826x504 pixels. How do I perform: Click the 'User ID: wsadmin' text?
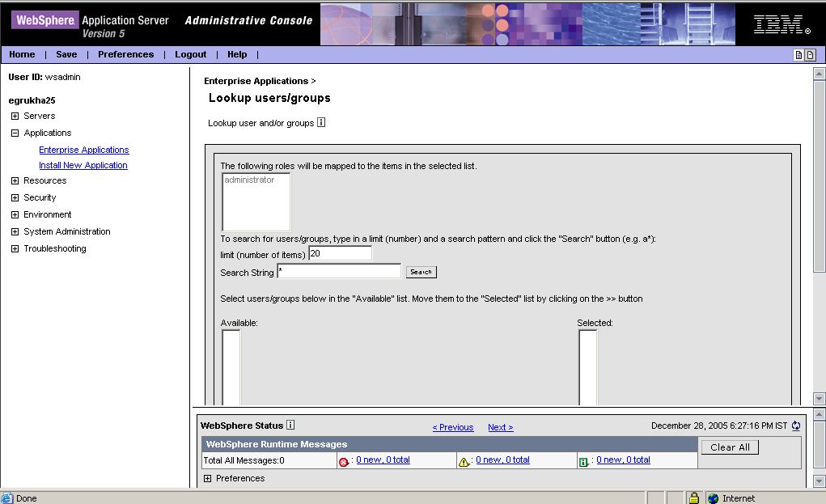point(44,77)
